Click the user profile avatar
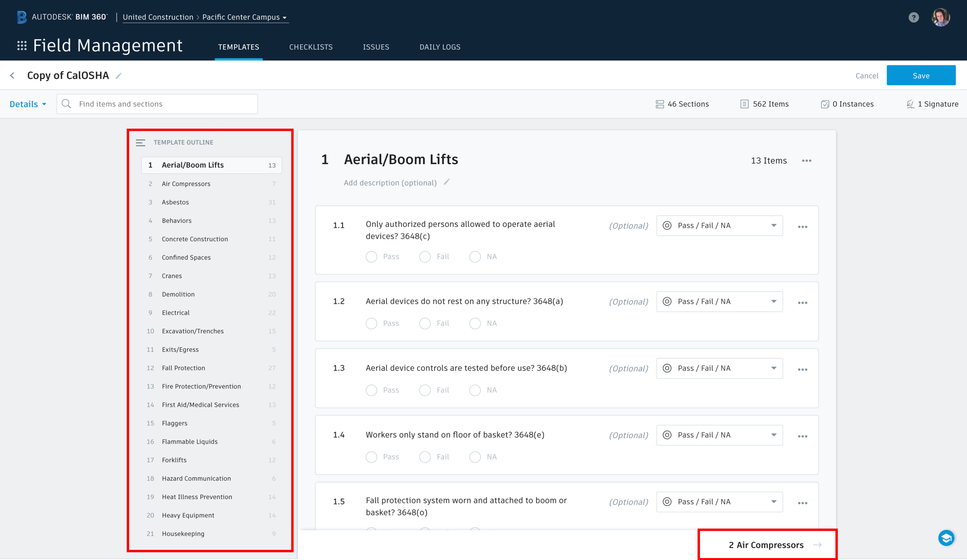Image resolution: width=967 pixels, height=560 pixels. point(940,17)
